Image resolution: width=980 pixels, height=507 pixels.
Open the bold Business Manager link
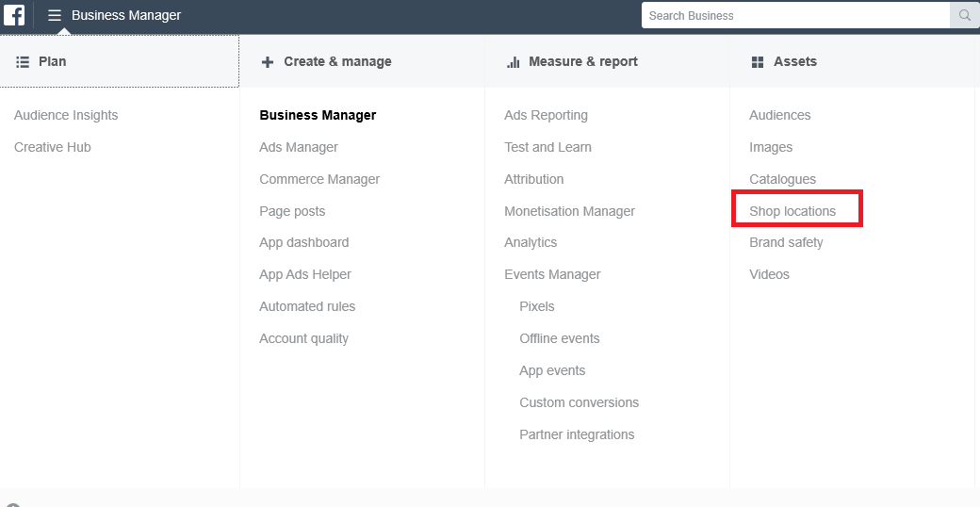(318, 115)
